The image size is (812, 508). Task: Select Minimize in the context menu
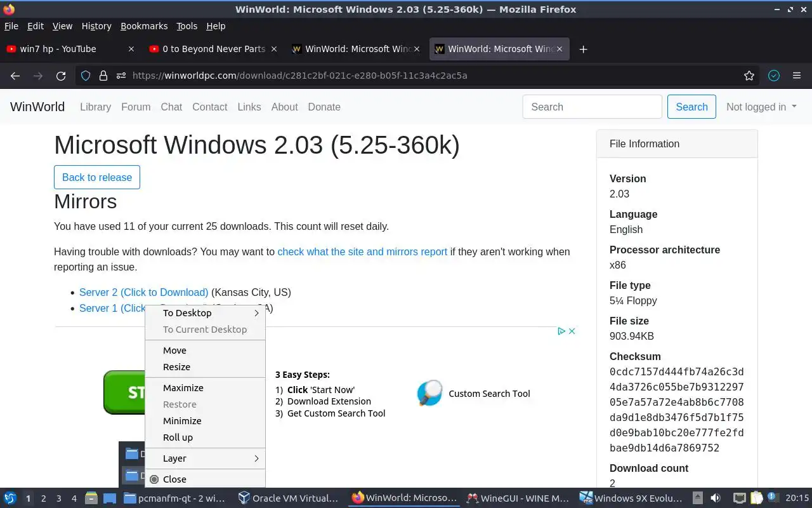click(205, 421)
